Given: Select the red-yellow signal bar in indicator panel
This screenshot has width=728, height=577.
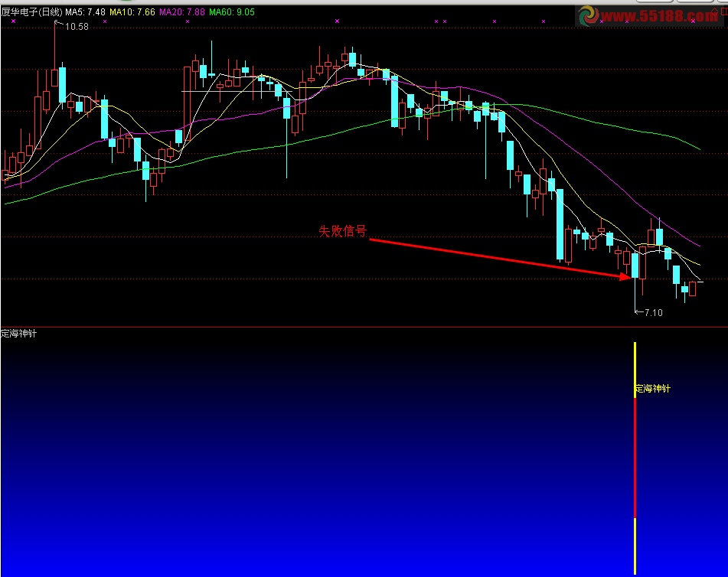Looking at the screenshot, I should tap(635, 458).
